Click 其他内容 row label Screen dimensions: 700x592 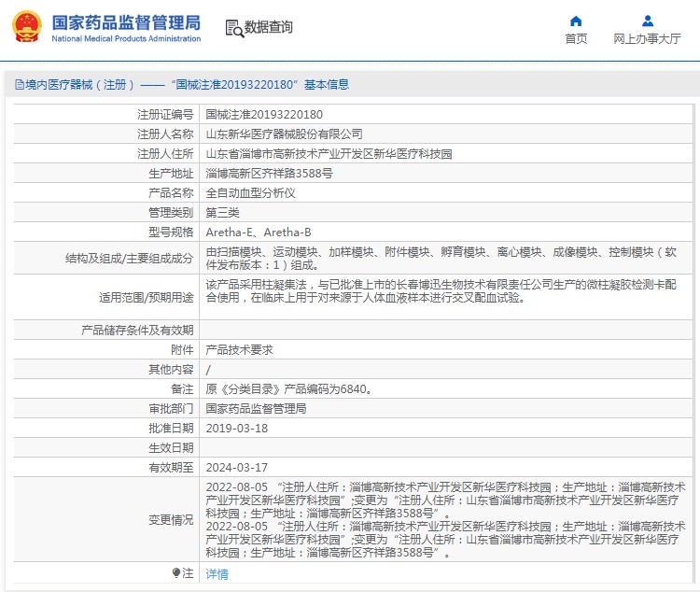click(171, 370)
